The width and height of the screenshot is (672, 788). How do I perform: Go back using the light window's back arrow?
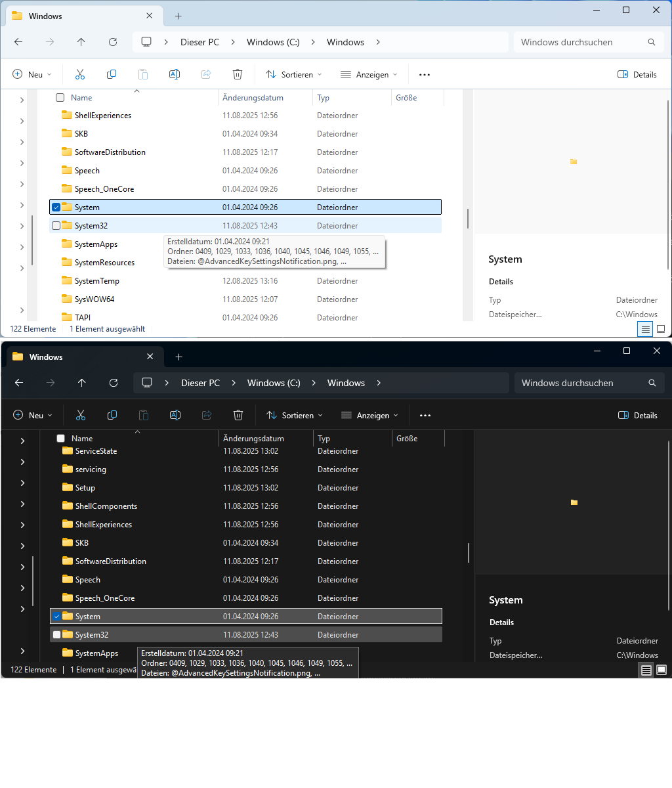click(x=18, y=42)
